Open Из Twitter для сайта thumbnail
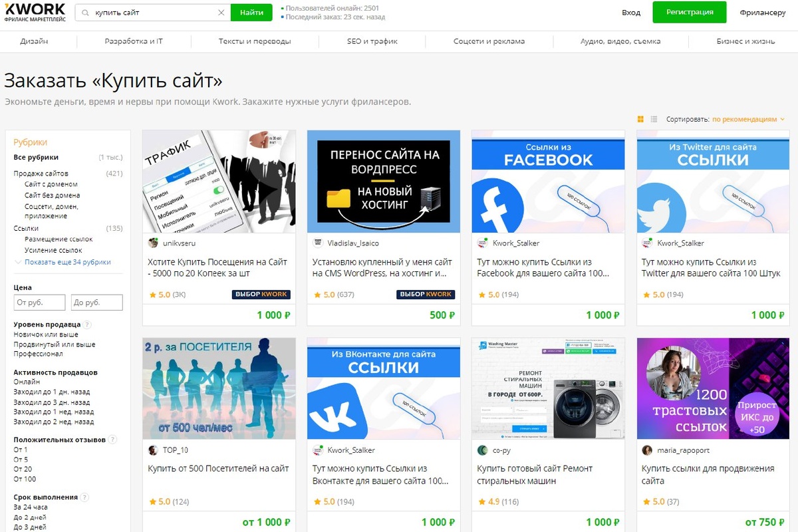Screen dimensions: 798x532 click(713, 182)
